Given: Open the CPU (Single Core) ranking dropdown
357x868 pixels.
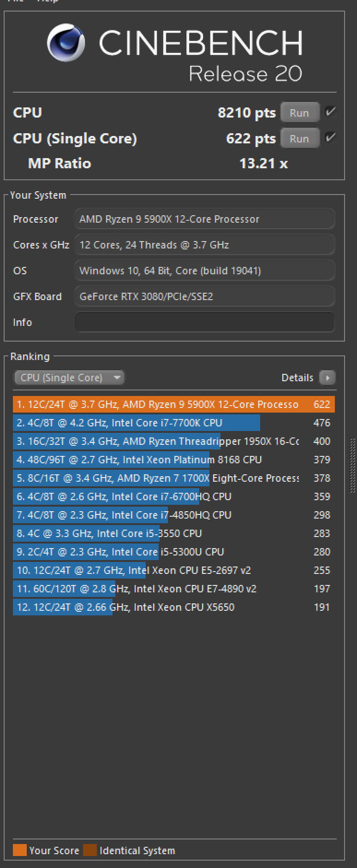Looking at the screenshot, I should (69, 378).
